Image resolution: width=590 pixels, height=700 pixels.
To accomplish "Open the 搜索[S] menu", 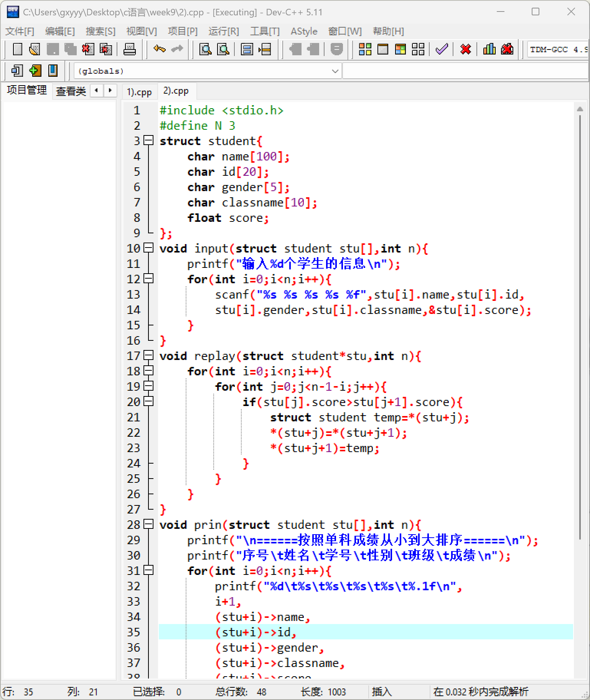I will point(101,31).
